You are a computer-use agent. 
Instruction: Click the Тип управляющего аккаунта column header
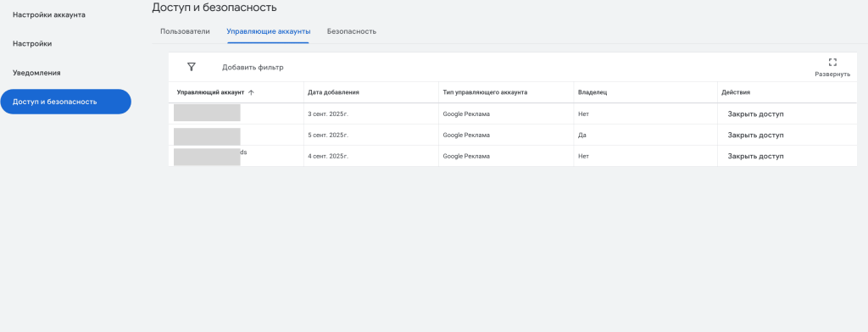pyautogui.click(x=485, y=92)
